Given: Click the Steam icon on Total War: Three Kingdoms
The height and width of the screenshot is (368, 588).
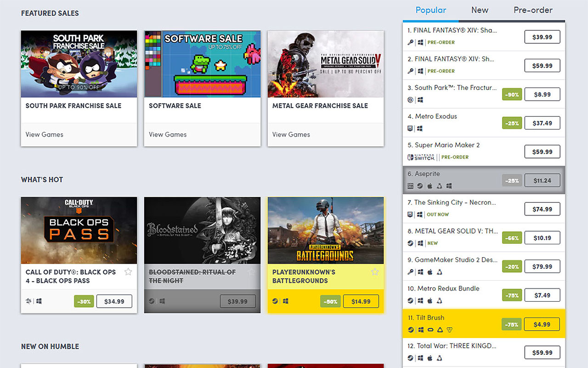Looking at the screenshot, I should (411, 358).
